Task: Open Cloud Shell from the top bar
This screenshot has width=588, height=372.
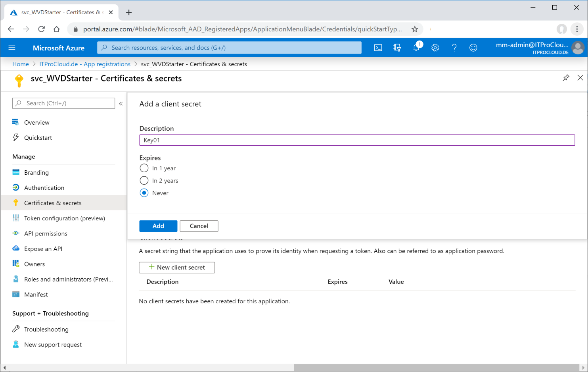Action: tap(378, 48)
